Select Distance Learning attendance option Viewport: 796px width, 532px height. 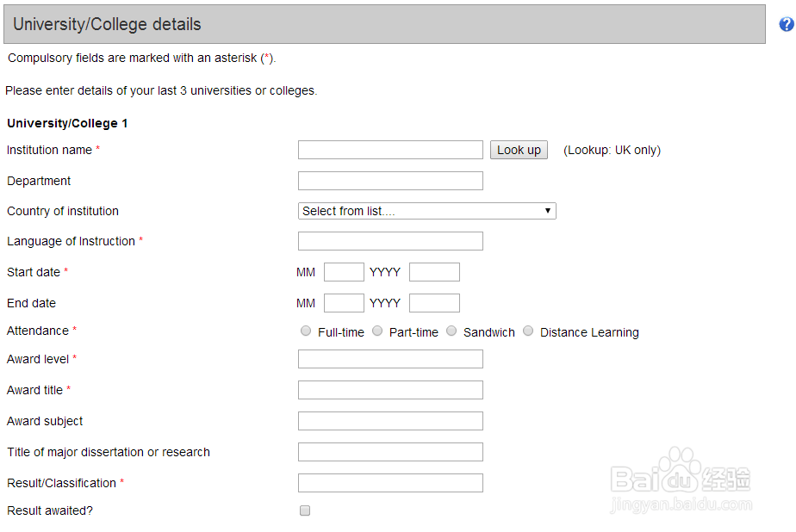pos(528,331)
